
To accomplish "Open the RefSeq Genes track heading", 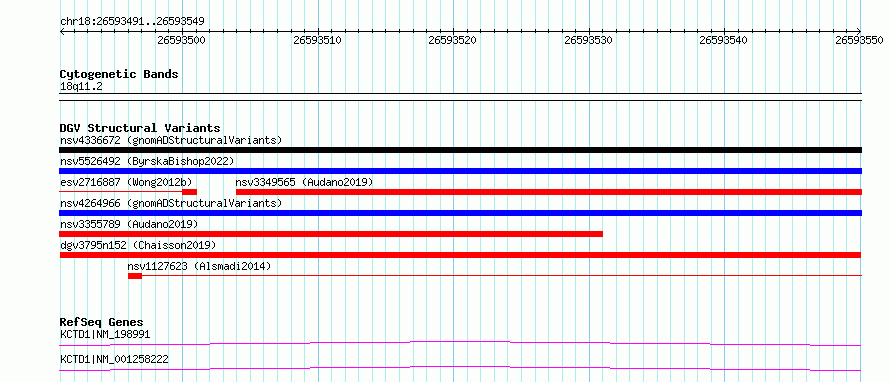I will coord(102,322).
